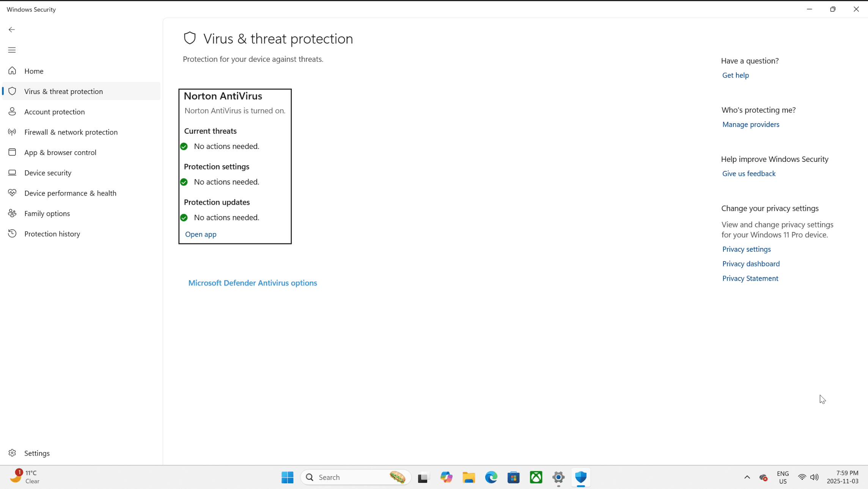
Task: Click the Open app link for Norton
Action: coord(201,234)
